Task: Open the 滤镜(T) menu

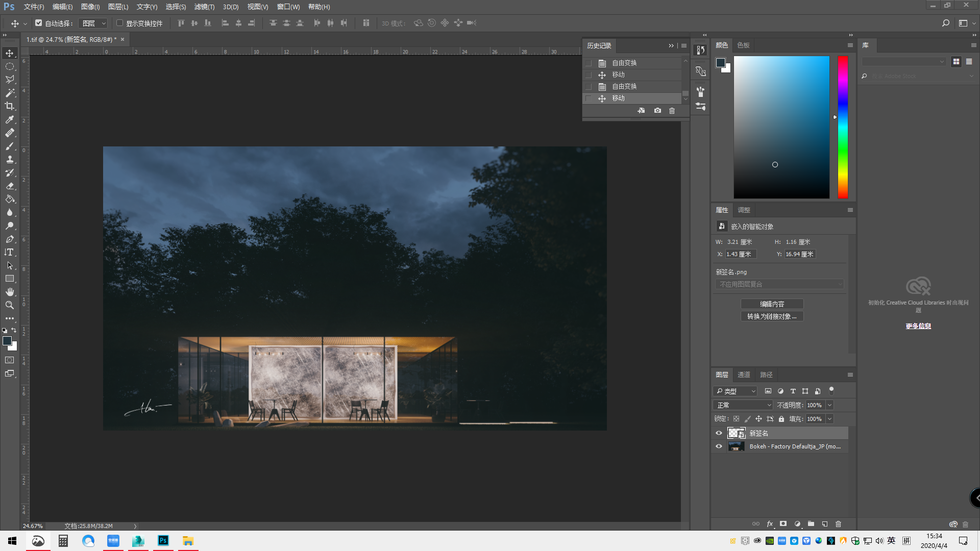Action: click(204, 7)
